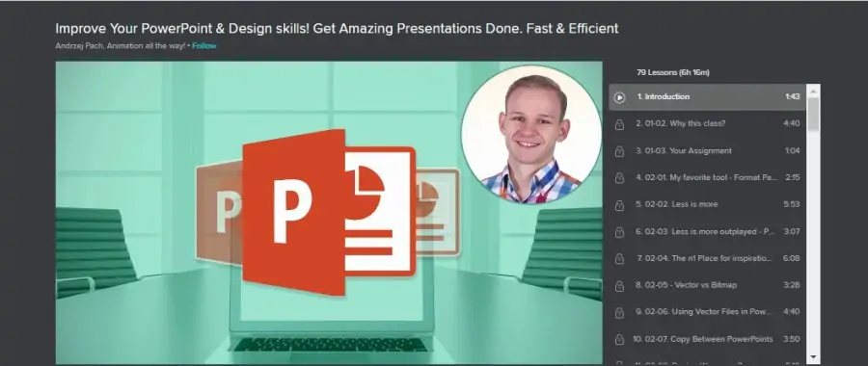868x366 pixels.
Task: Open lesson 7 The n1 Place for inspiration
Action: [x=708, y=258]
